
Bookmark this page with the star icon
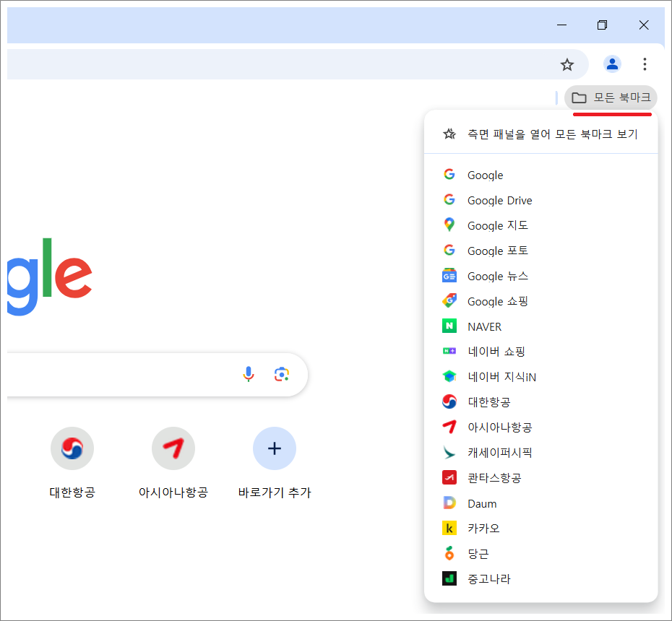click(567, 65)
